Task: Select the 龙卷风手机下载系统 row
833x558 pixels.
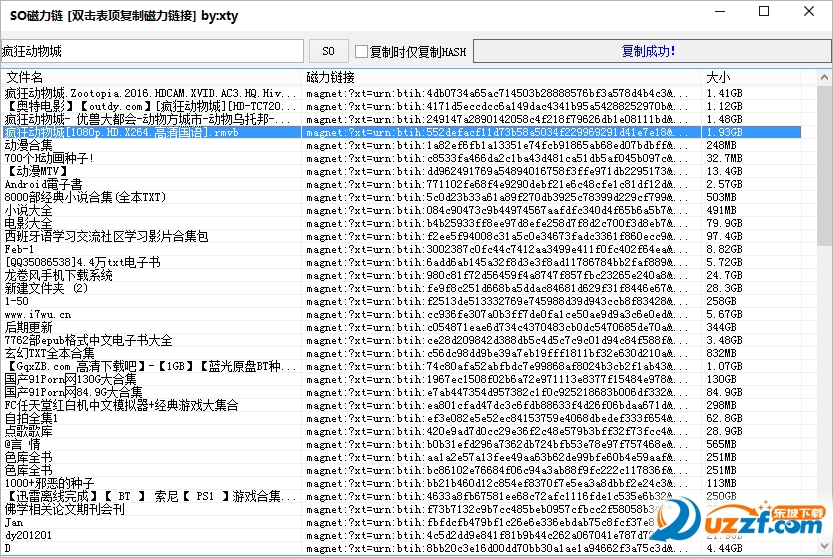Action: [x=401, y=275]
